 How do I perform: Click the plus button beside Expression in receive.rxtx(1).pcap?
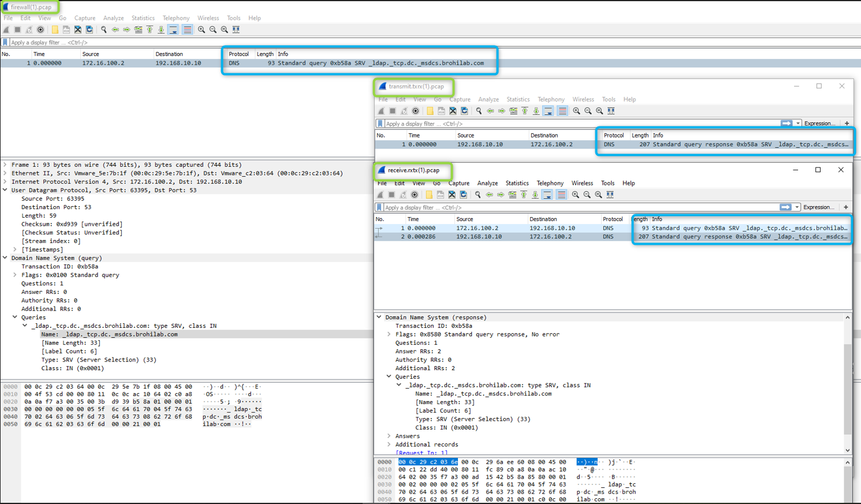click(x=846, y=207)
